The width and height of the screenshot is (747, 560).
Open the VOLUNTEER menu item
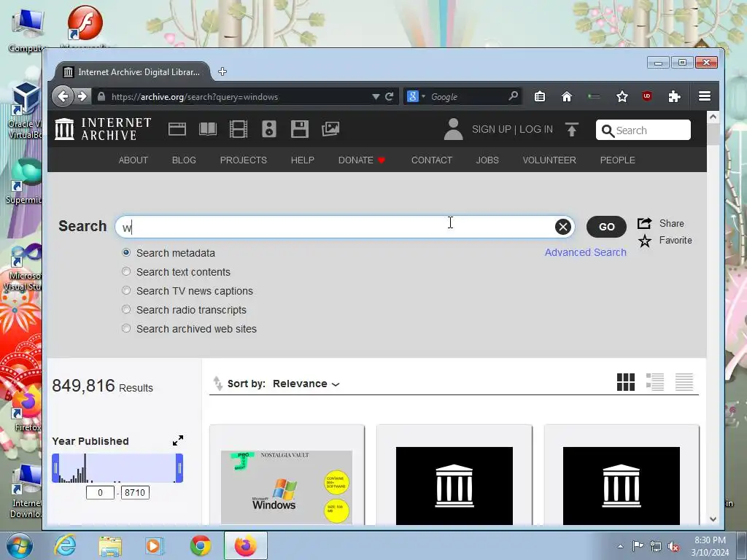tap(549, 160)
